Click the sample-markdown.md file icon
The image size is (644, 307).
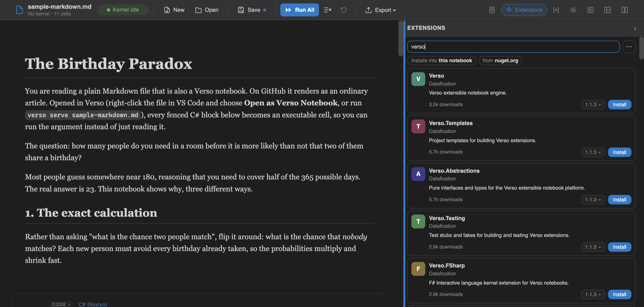pyautogui.click(x=19, y=10)
